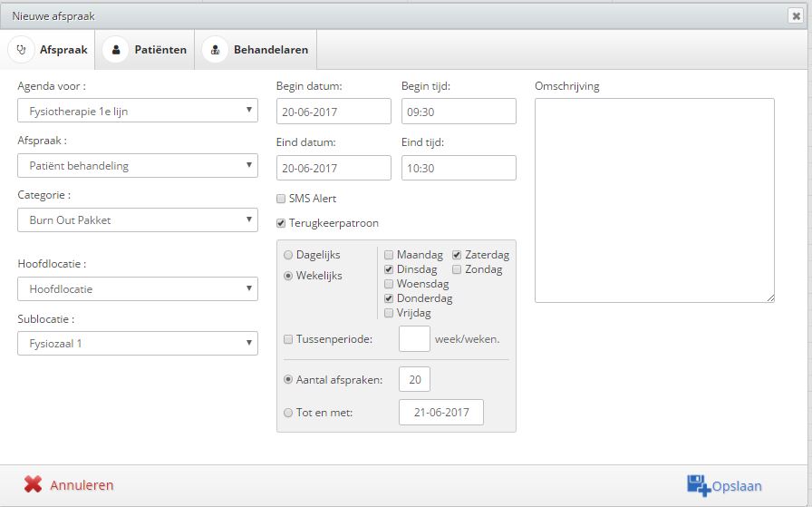Open the Agenda voor dropdown

tap(137, 111)
